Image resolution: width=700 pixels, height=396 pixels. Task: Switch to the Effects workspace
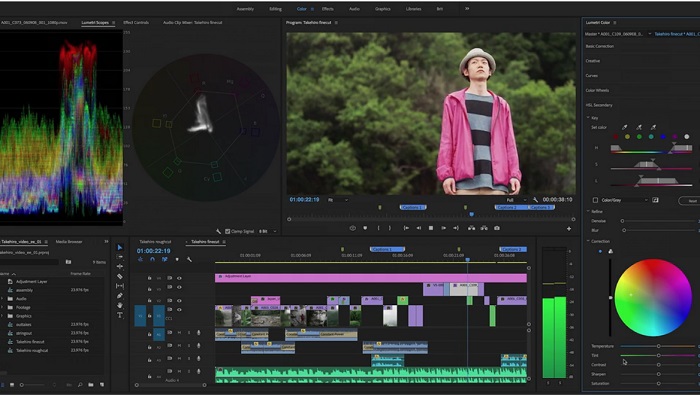(328, 9)
